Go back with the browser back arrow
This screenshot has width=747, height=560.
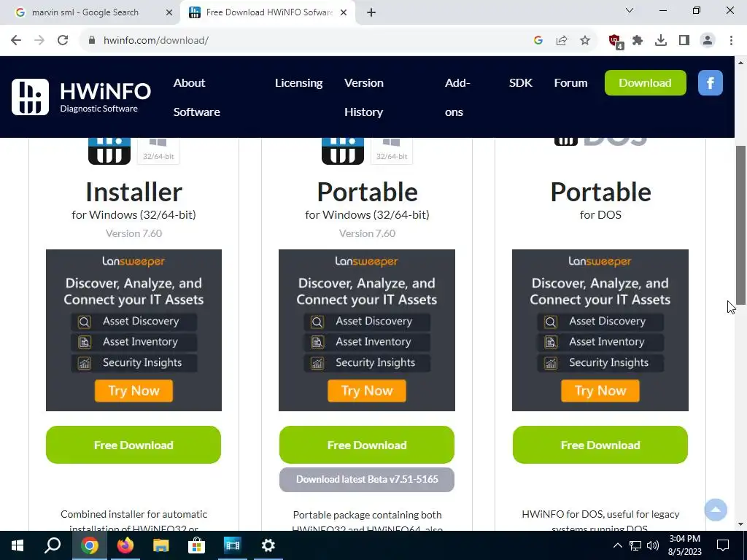pyautogui.click(x=16, y=40)
